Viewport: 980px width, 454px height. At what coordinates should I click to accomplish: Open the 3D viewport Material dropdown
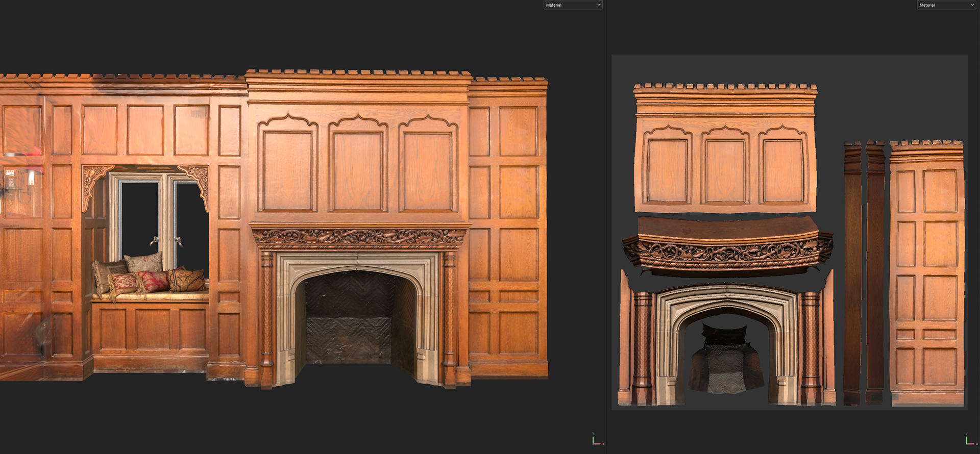coord(573,5)
